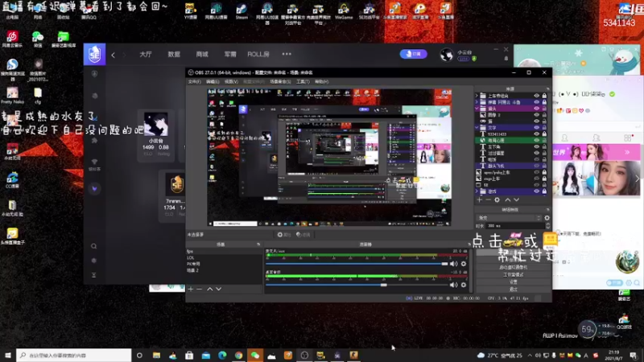The width and height of the screenshot is (644, 362).
Task: Mute the desktop audio channel
Action: 453,285
